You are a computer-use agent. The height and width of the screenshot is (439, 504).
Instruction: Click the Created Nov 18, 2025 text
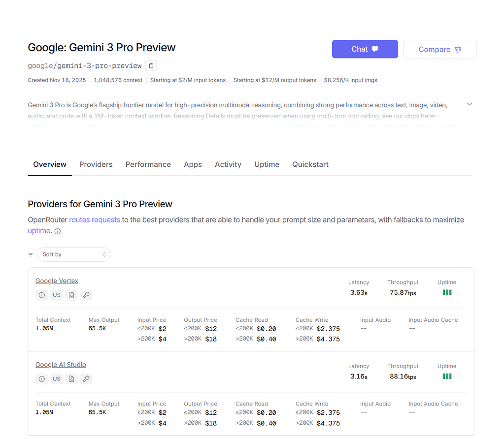click(x=57, y=80)
